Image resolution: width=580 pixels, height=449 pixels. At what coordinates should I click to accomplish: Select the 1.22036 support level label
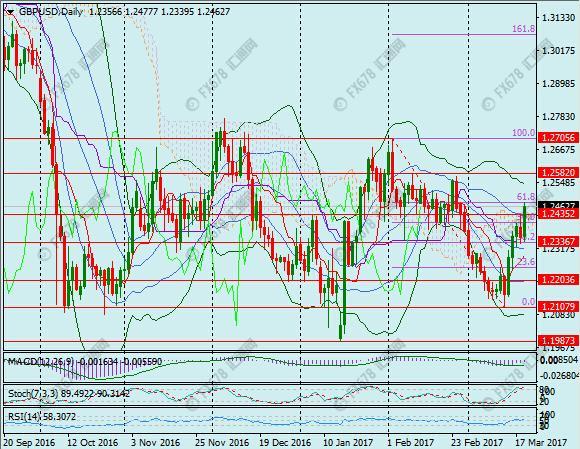[x=558, y=279]
